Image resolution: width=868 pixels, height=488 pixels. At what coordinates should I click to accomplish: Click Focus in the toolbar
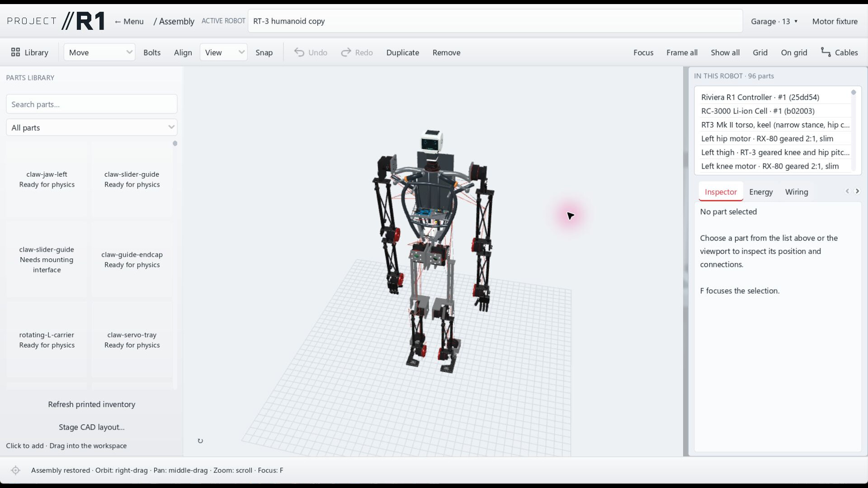643,52
